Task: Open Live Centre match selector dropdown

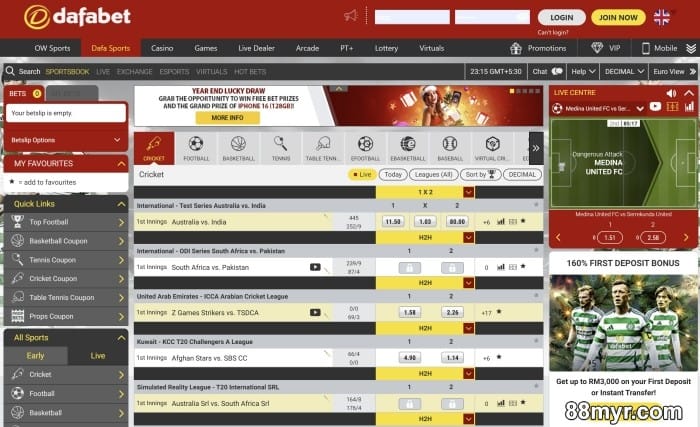Action: [640, 109]
